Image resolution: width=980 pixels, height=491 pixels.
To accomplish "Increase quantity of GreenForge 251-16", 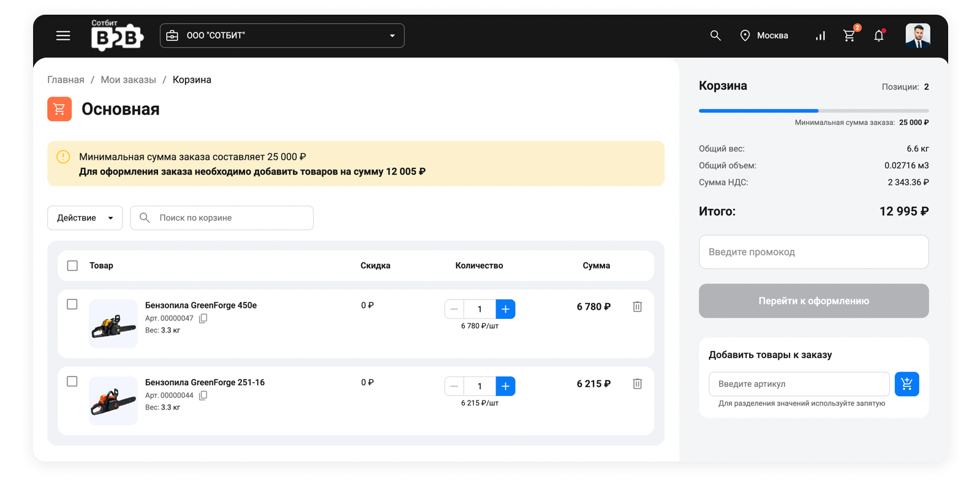I will [505, 386].
